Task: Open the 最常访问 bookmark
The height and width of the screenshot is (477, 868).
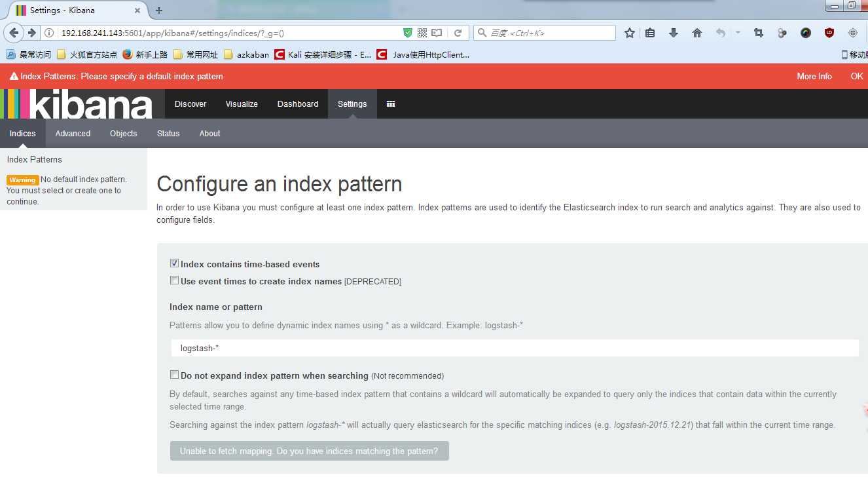Action: (x=29, y=54)
